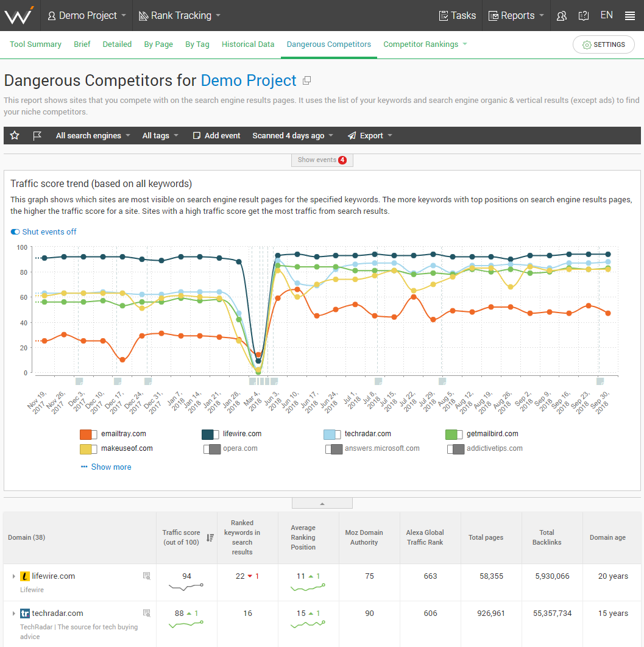This screenshot has width=644, height=647.
Task: Open the Competitor Rankings tab
Action: pyautogui.click(x=425, y=44)
